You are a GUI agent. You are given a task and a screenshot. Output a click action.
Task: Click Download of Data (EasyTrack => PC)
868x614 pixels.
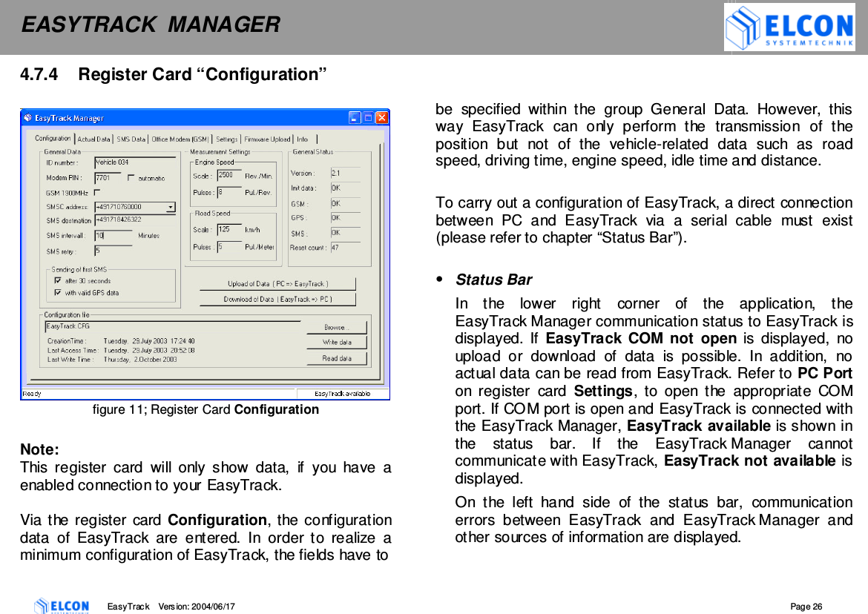pyautogui.click(x=278, y=300)
